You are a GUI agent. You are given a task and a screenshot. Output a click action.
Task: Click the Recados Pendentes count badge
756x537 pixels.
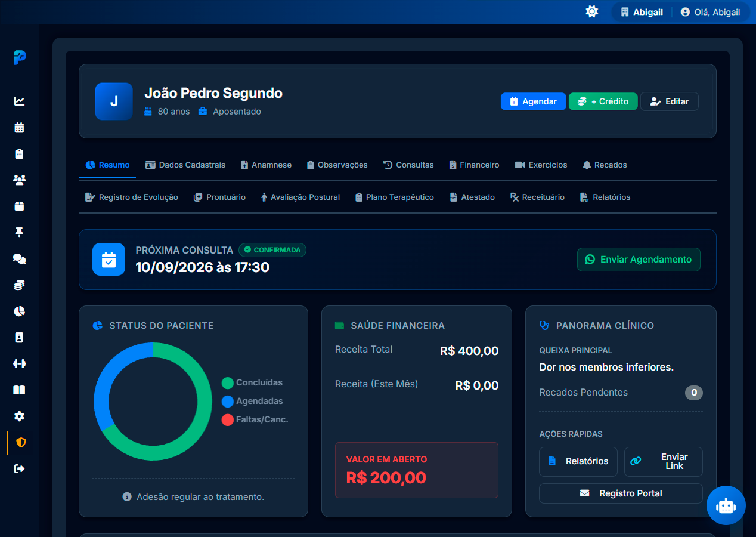694,393
